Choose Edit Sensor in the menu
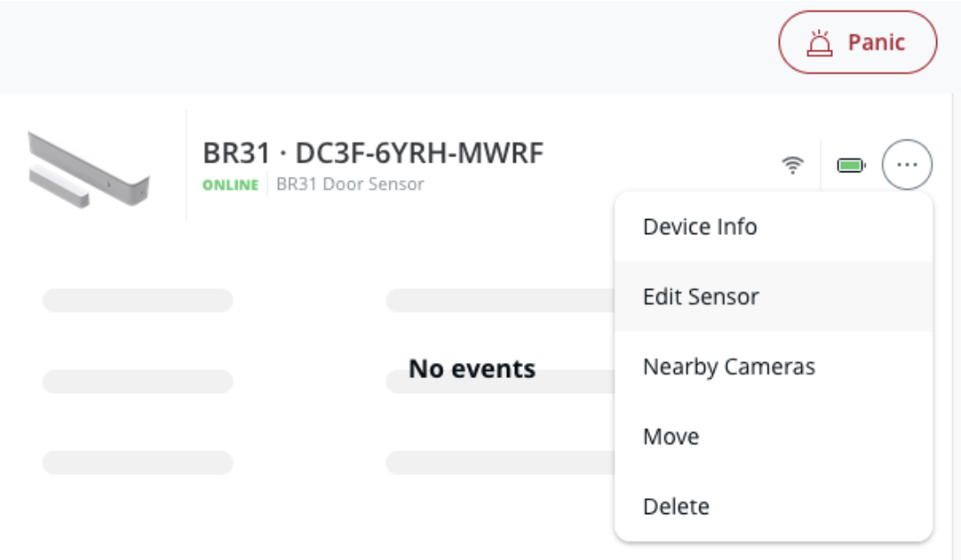961x560 pixels. 700,297
